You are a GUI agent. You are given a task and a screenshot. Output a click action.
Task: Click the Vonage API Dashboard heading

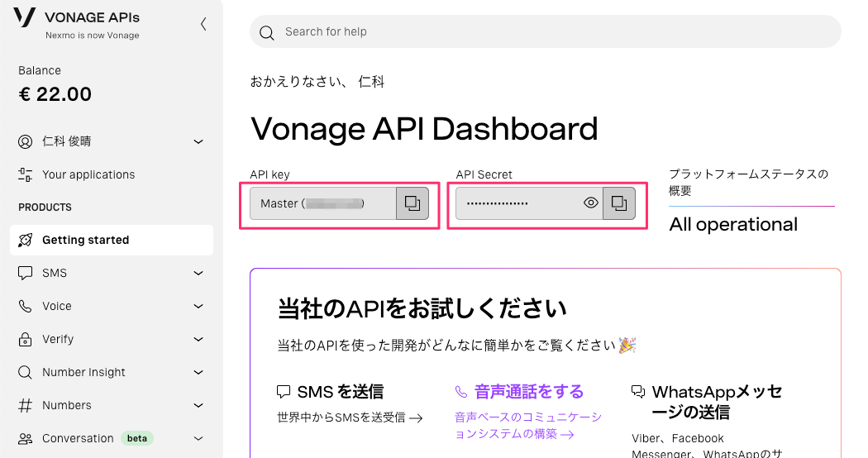[x=424, y=129]
